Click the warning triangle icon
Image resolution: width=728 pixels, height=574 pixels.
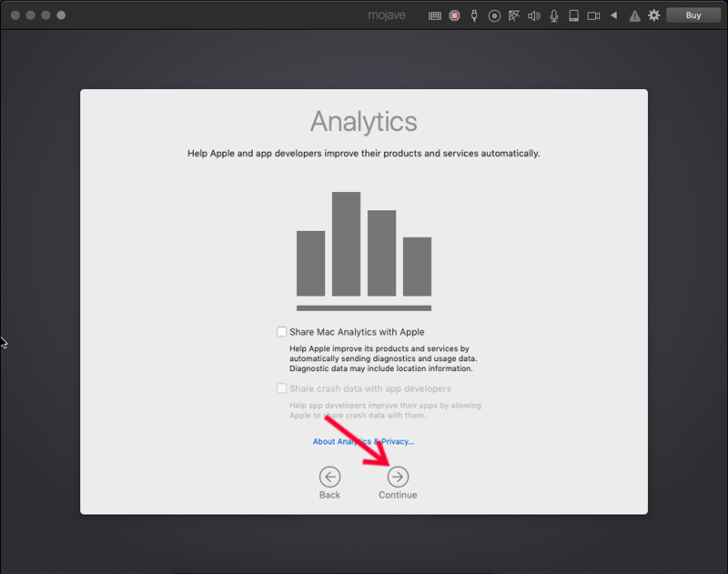(x=634, y=15)
